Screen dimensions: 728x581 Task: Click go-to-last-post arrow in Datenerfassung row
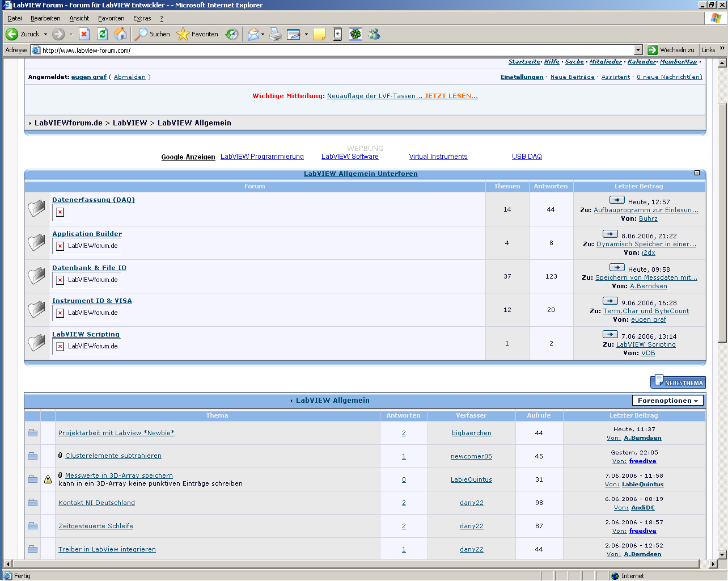coord(617,200)
